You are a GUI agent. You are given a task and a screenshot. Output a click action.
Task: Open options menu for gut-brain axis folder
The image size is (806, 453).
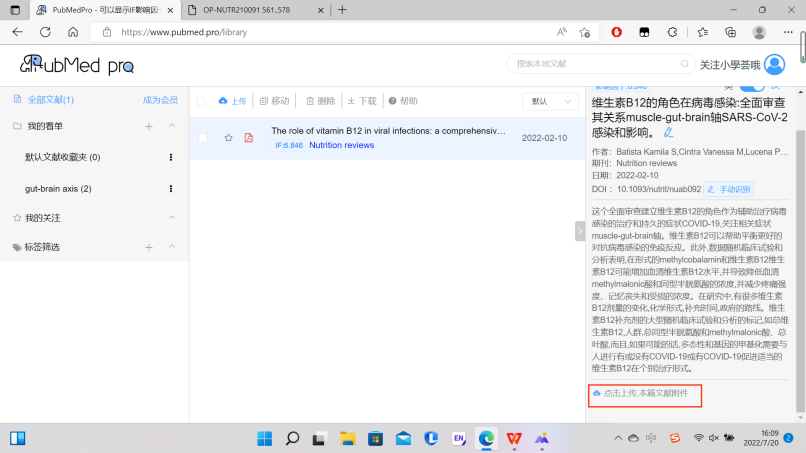pos(171,189)
